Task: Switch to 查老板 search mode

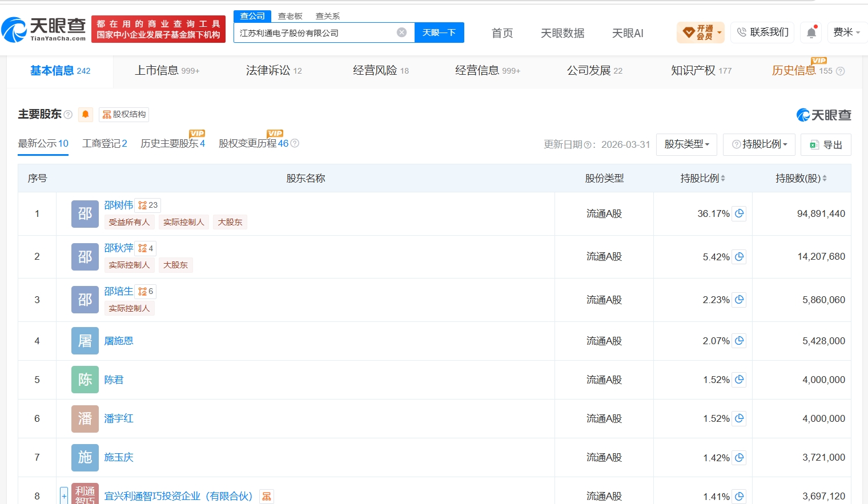Action: click(290, 16)
